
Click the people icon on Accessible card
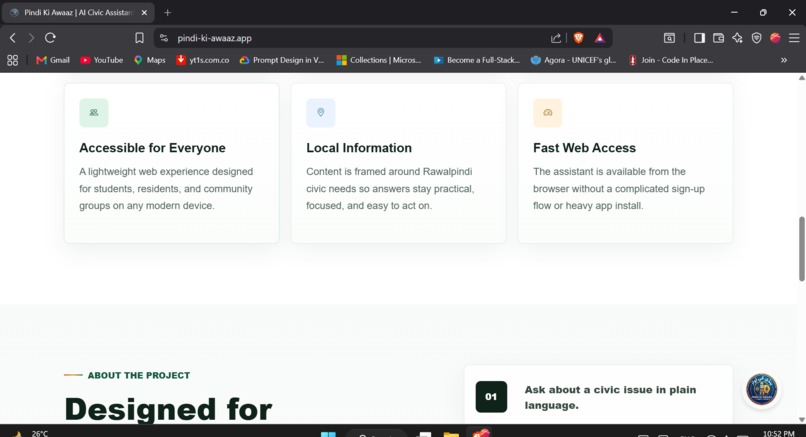(94, 113)
